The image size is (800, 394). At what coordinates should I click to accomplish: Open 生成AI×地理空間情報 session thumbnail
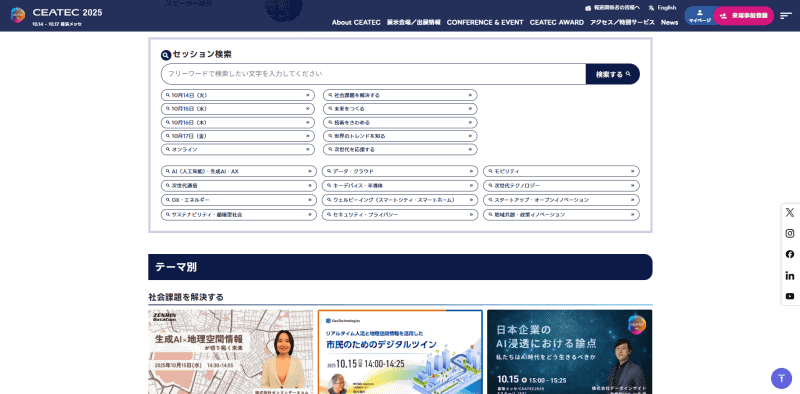pyautogui.click(x=231, y=352)
